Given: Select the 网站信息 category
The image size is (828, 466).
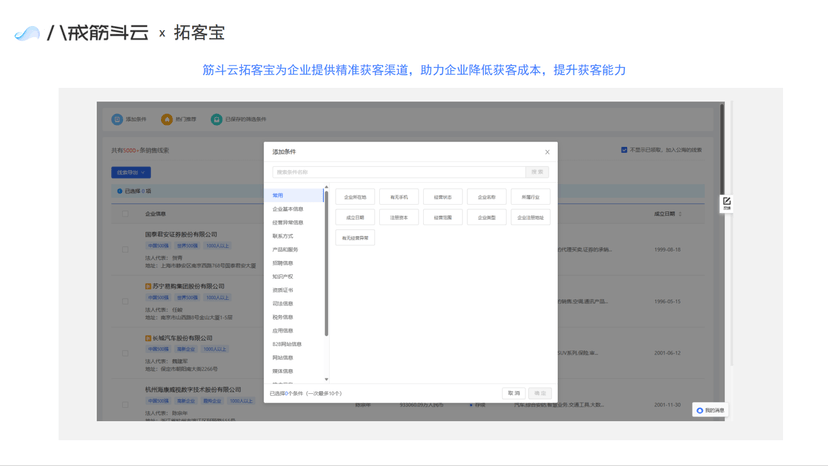Looking at the screenshot, I should (283, 358).
